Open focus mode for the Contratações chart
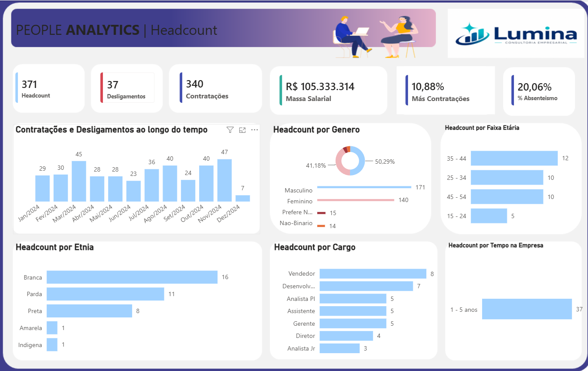Viewport: 588px width, 371px height. click(x=242, y=130)
